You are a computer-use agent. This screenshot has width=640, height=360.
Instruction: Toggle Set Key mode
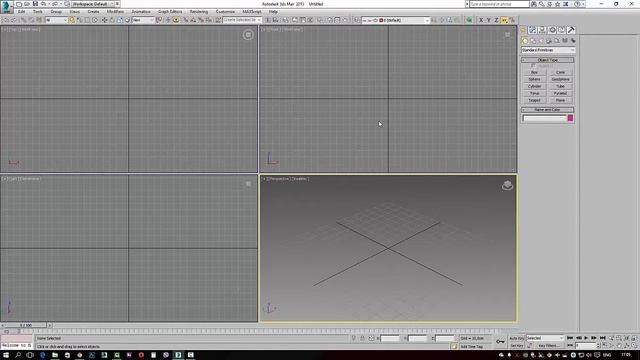(516, 346)
